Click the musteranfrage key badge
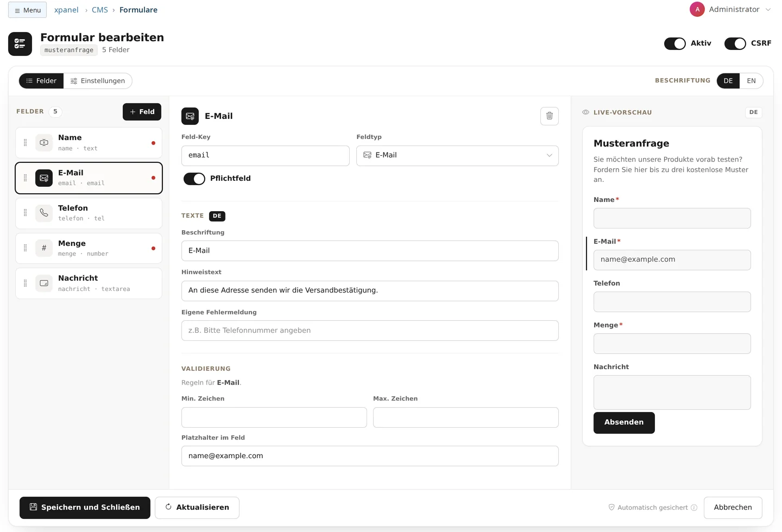This screenshot has height=532, width=782. pyautogui.click(x=69, y=50)
